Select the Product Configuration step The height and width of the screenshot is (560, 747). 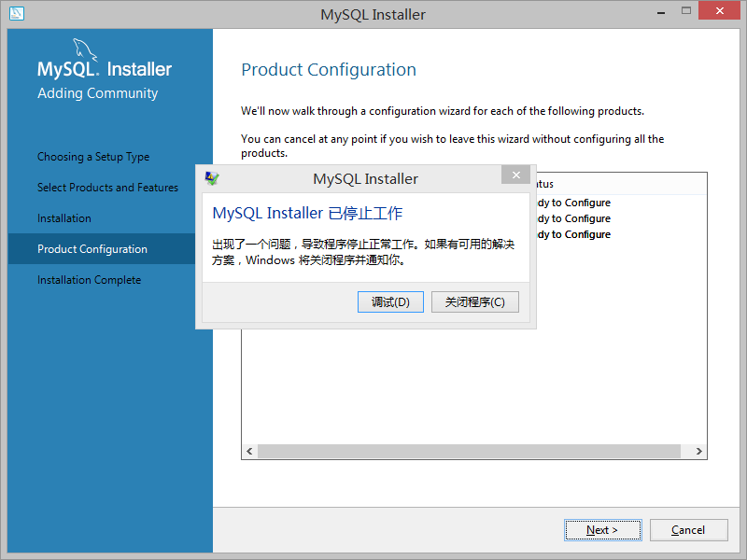click(102, 248)
